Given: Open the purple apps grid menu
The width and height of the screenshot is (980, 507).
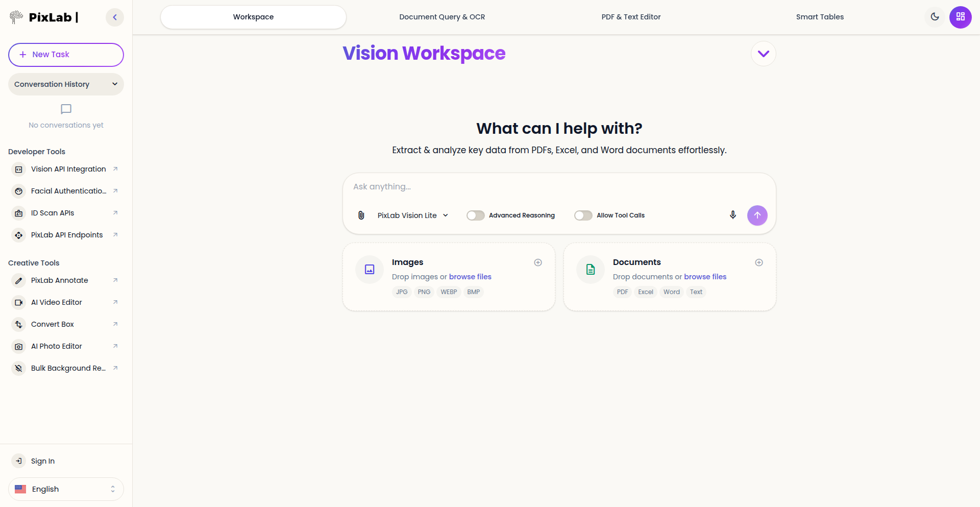Looking at the screenshot, I should tap(960, 17).
